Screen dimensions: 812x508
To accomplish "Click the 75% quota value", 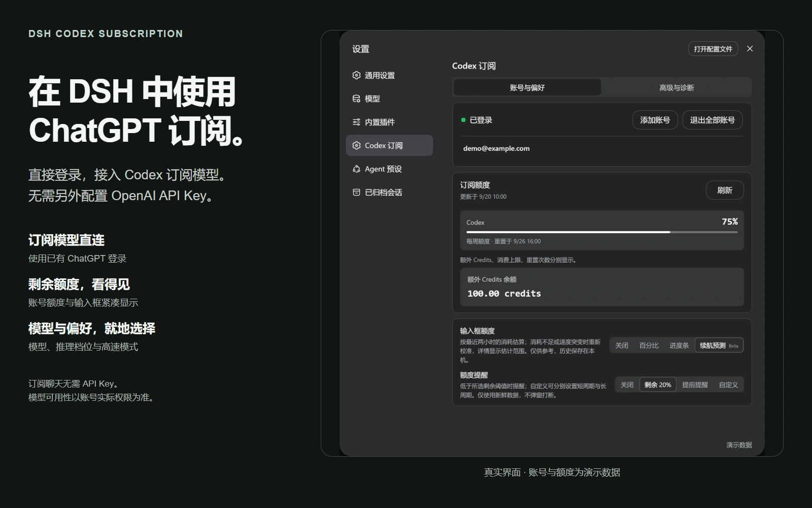I will (730, 221).
